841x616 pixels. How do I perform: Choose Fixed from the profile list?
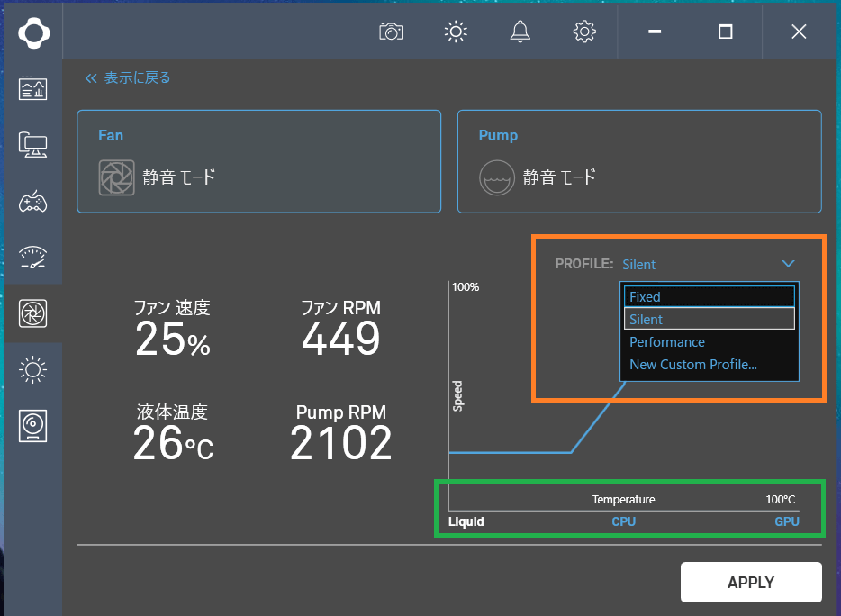[x=709, y=296]
